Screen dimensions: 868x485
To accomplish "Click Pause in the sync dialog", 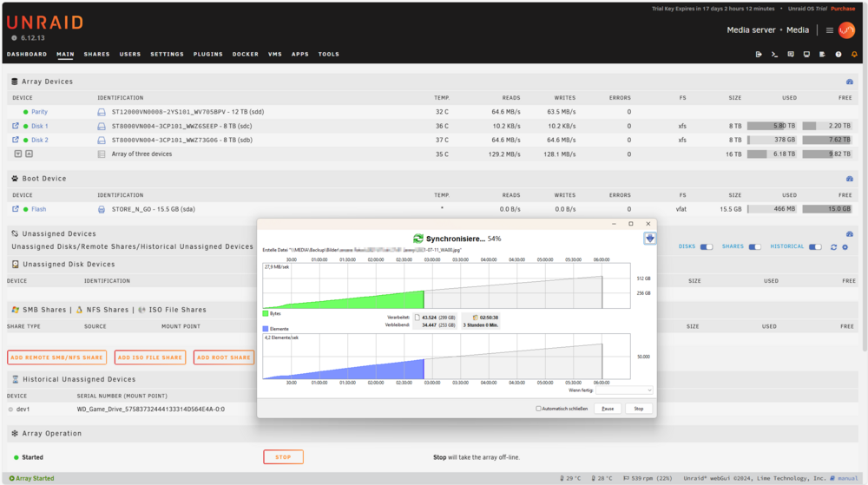I will 608,409.
